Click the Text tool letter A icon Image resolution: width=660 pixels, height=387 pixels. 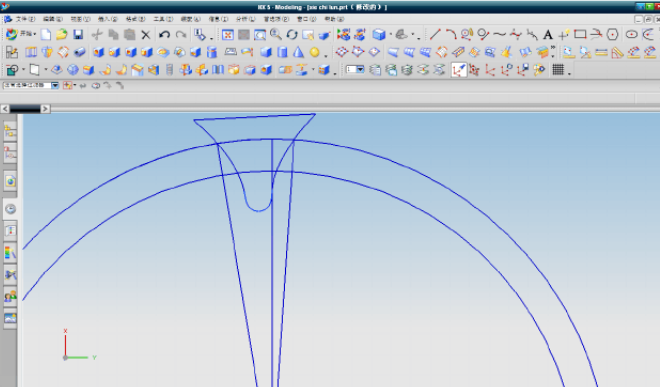click(548, 35)
